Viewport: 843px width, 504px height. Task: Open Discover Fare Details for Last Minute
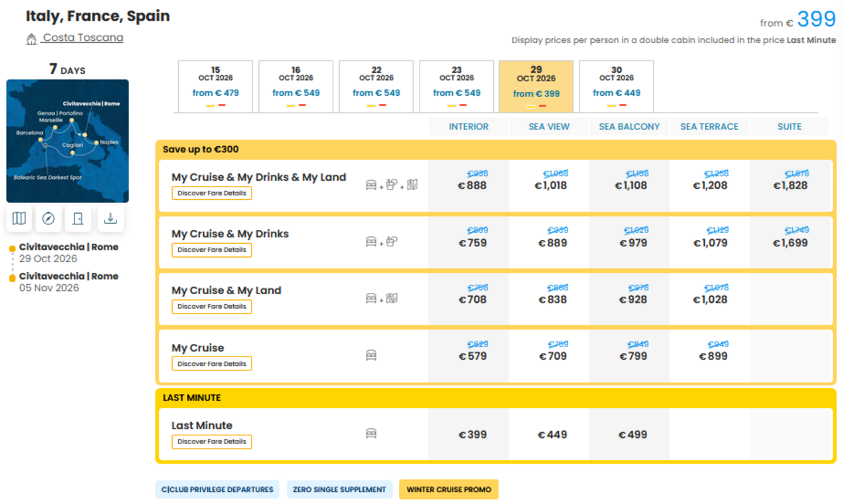pyautogui.click(x=212, y=442)
